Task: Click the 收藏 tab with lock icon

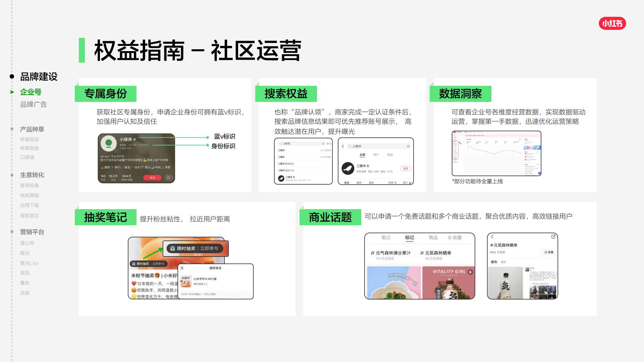Action: click(x=455, y=237)
